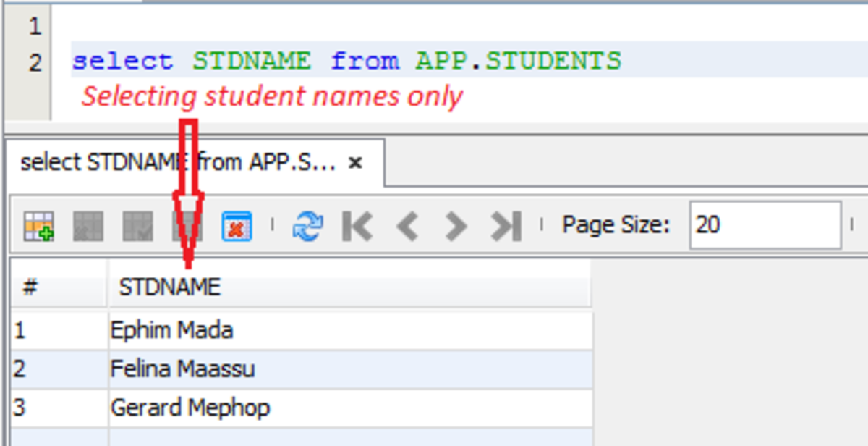Jump to the last page of results
Viewport: 868px width, 446px height.
tap(506, 227)
